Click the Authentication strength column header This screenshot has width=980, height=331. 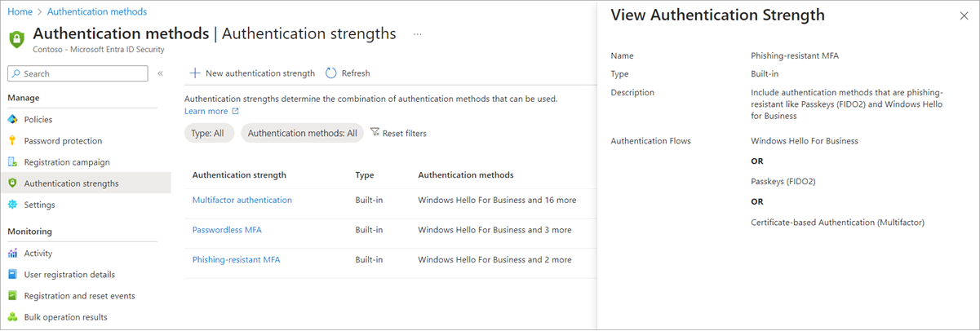(239, 174)
